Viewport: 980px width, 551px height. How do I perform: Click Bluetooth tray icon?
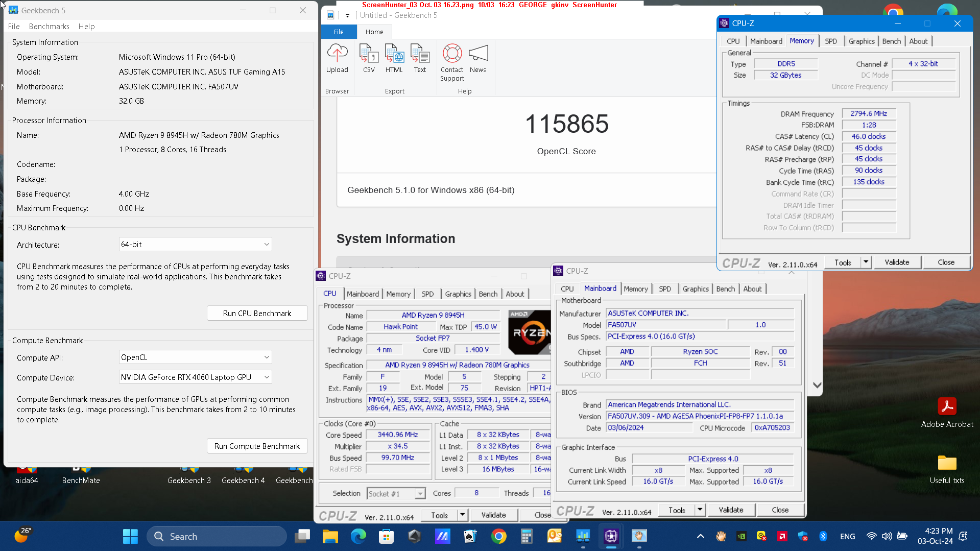point(823,536)
